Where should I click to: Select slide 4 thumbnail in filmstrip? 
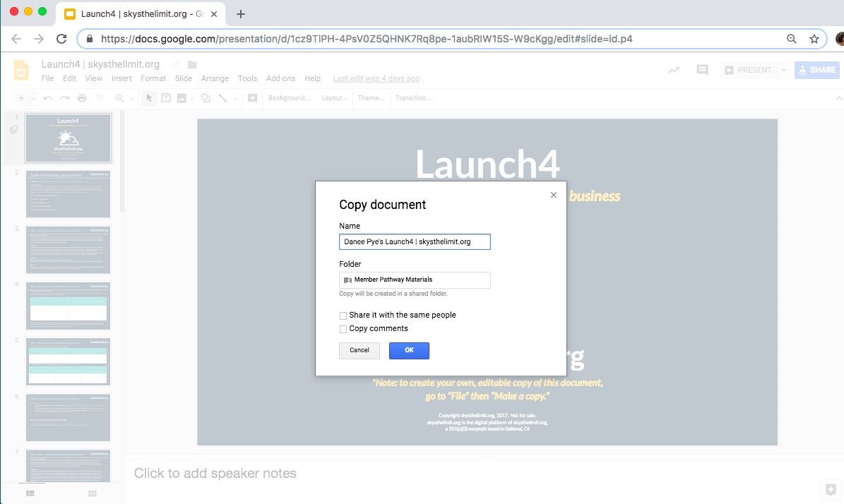coord(68,306)
